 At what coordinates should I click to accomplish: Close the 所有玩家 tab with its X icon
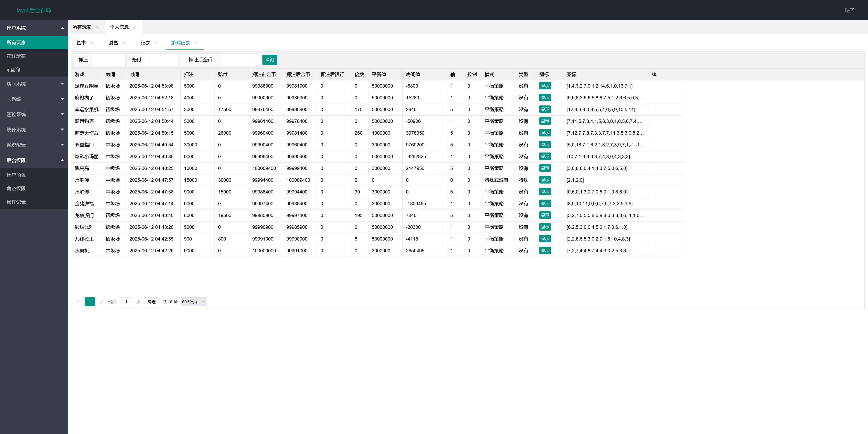[x=97, y=27]
